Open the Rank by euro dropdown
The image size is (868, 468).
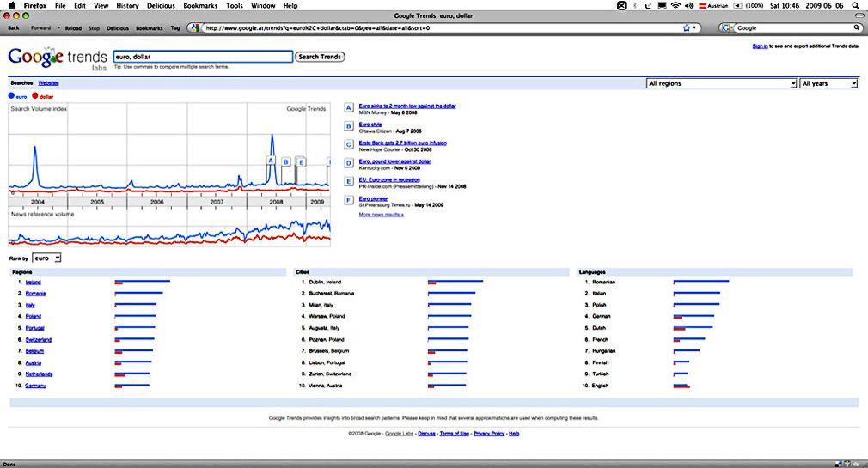[46, 258]
